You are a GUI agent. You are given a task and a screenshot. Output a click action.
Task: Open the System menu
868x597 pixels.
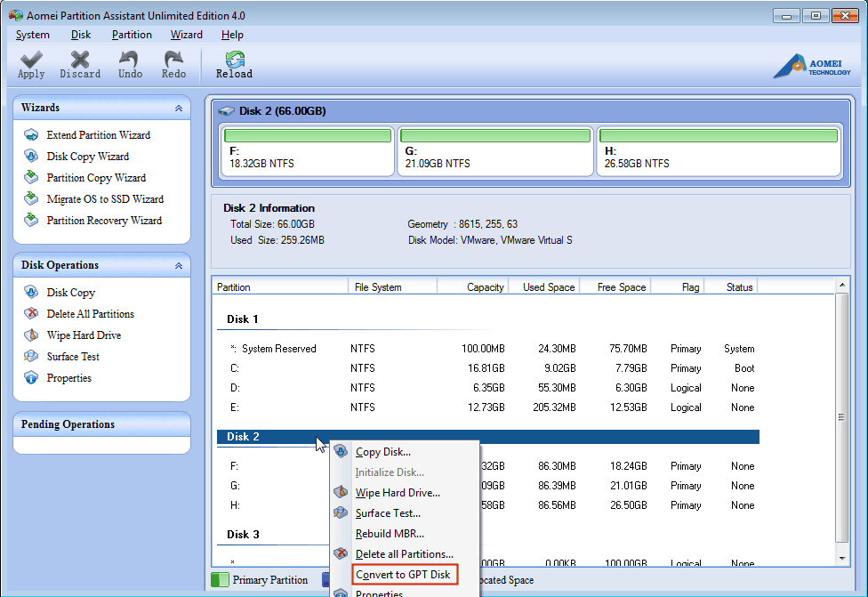33,35
